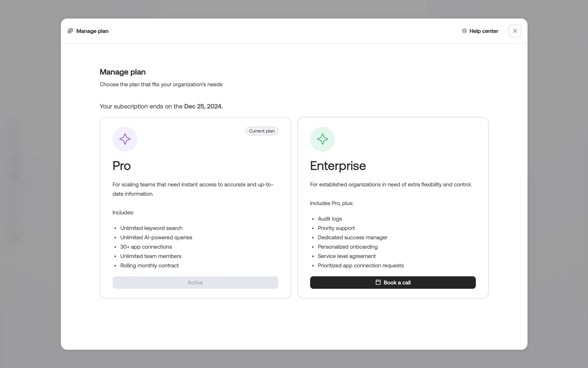Image resolution: width=588 pixels, height=368 pixels.
Task: Close the Manage plan dialog
Action: 515,31
